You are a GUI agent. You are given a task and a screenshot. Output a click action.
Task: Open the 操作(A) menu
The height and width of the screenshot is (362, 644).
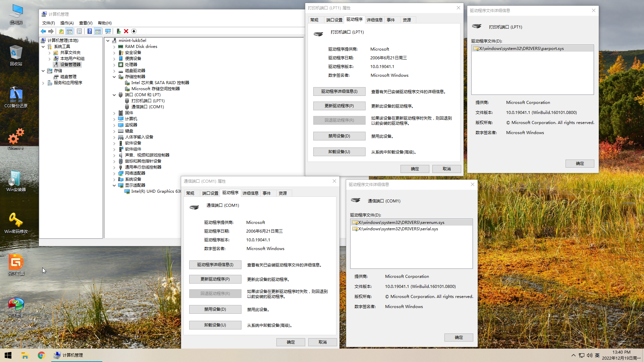pyautogui.click(x=67, y=23)
